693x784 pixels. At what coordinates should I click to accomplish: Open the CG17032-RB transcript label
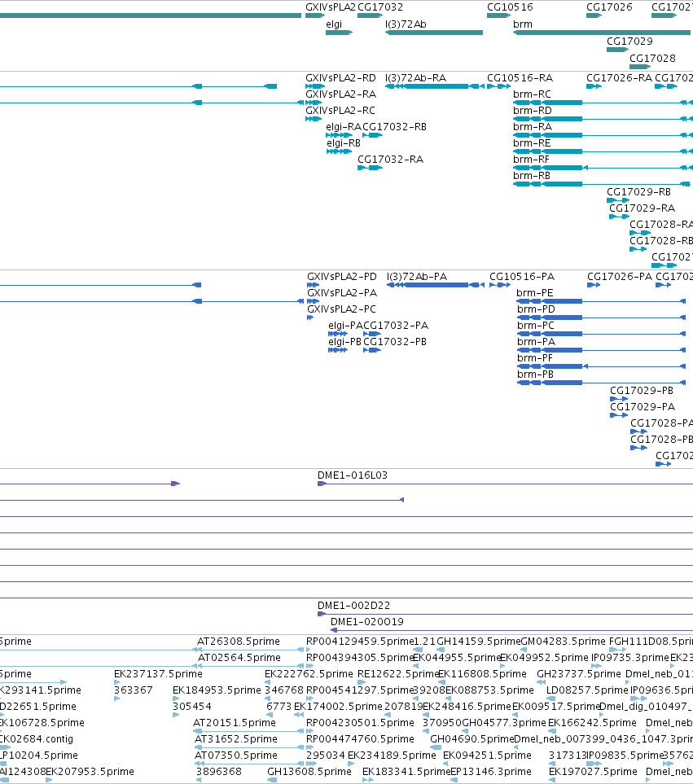(x=394, y=126)
